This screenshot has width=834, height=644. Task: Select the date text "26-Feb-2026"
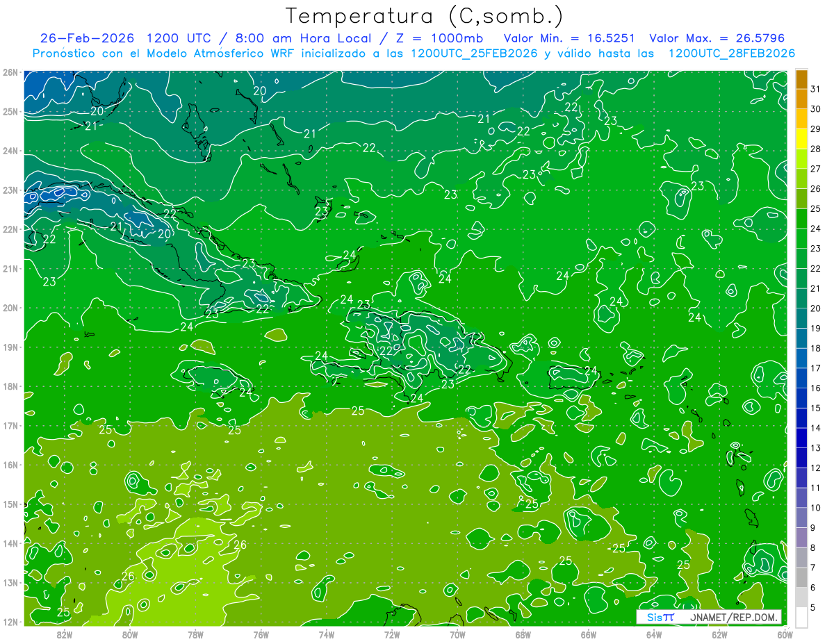[86, 38]
